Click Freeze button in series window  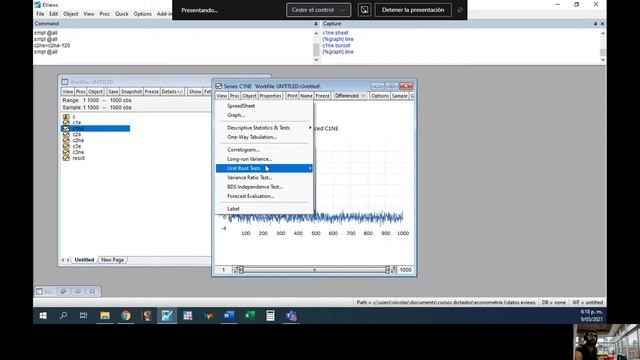coord(322,96)
